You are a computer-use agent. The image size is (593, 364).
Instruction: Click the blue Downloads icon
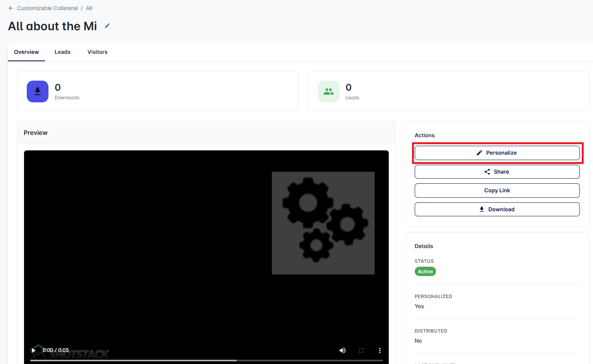(x=38, y=91)
